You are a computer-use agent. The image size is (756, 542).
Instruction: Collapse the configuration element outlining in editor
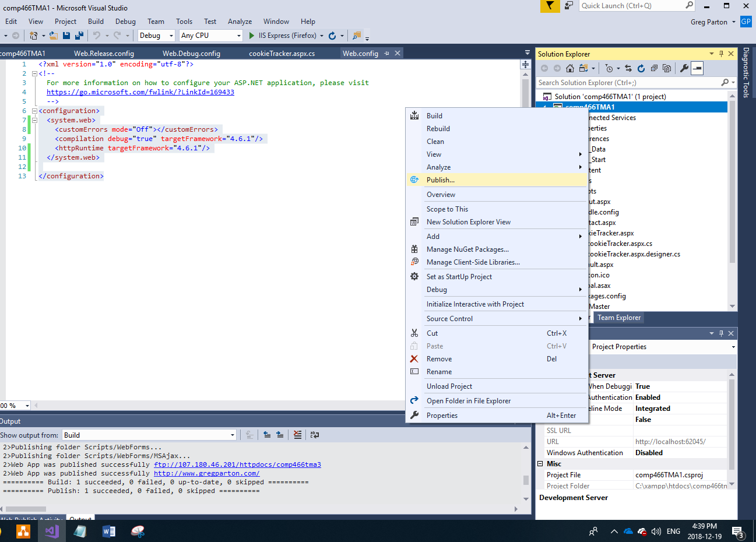coord(34,111)
